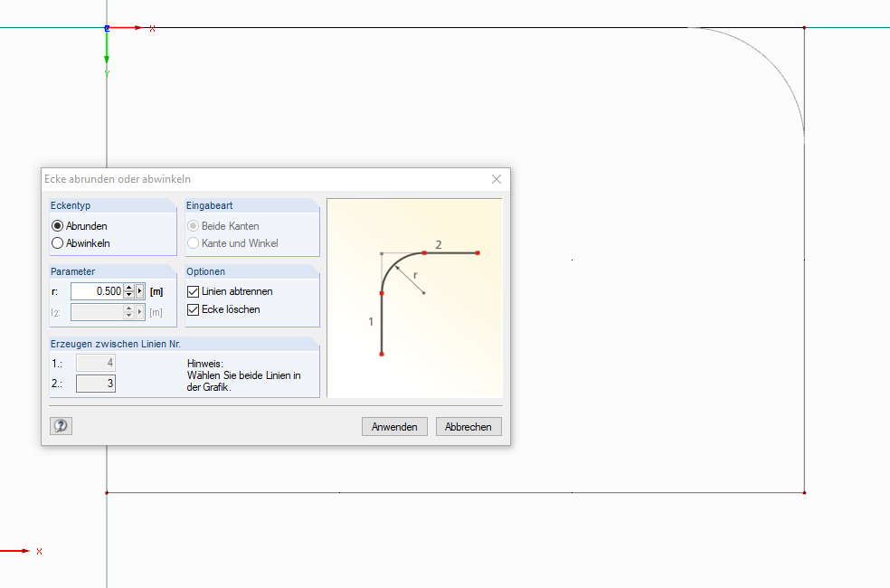890x588 pixels.
Task: Select the Abwinkeln corner type
Action: 80,243
